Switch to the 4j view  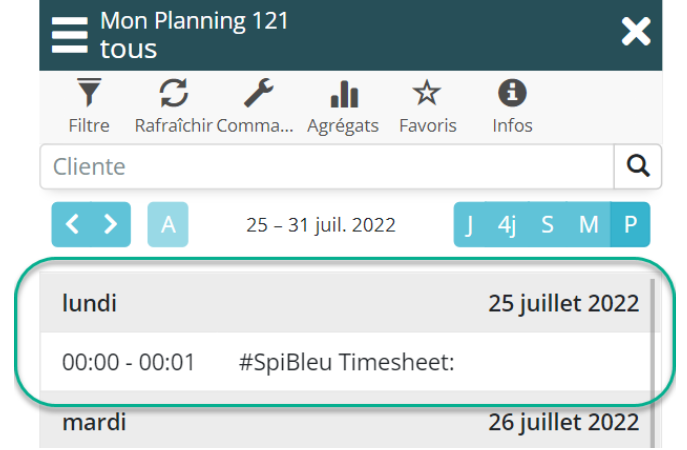(507, 224)
